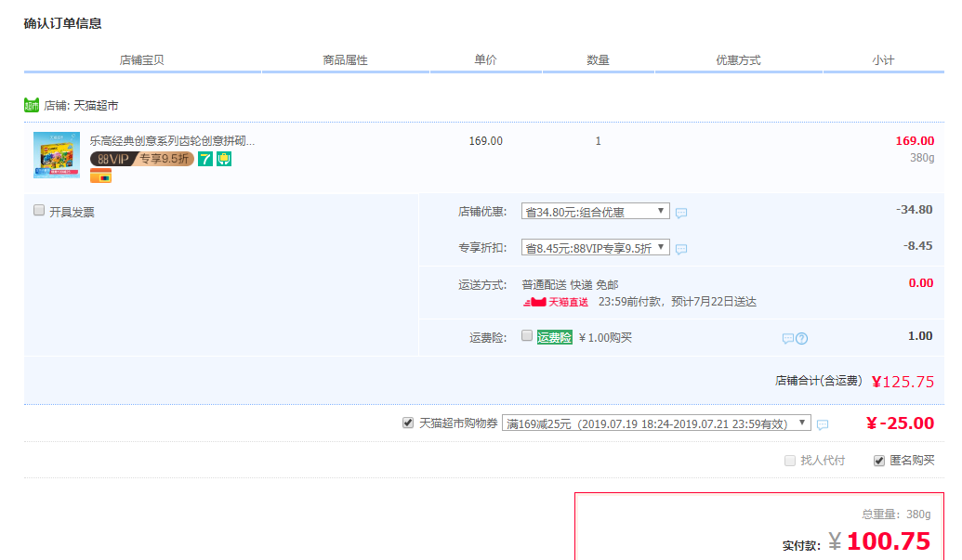962x560 pixels.
Task: Click the 1.00 insurance fee value
Action: click(x=920, y=336)
